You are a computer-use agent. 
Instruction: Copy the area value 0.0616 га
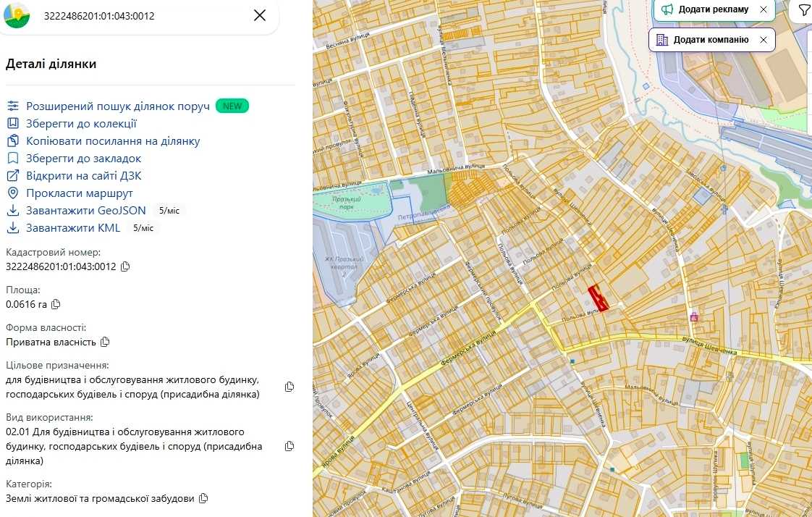tap(56, 304)
